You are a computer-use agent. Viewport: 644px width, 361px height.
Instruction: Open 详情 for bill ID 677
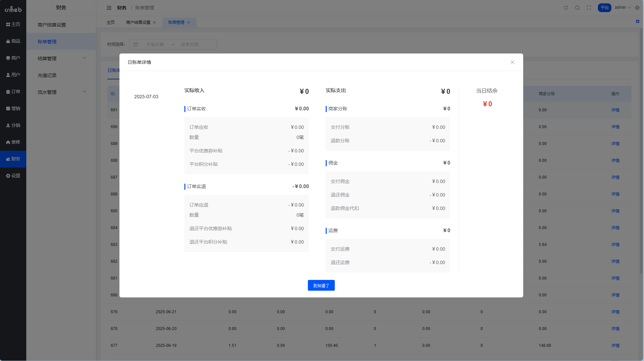coord(615,346)
